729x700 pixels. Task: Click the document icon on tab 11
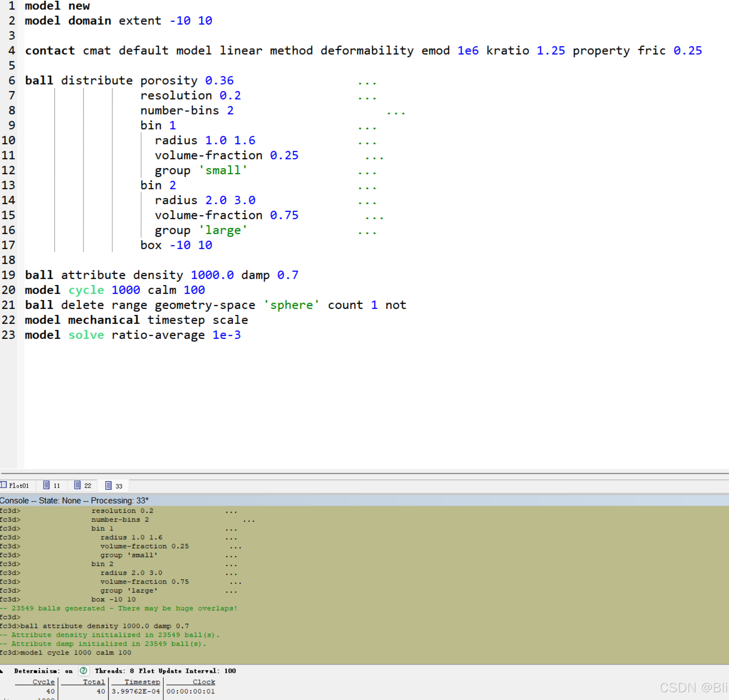pyautogui.click(x=47, y=485)
